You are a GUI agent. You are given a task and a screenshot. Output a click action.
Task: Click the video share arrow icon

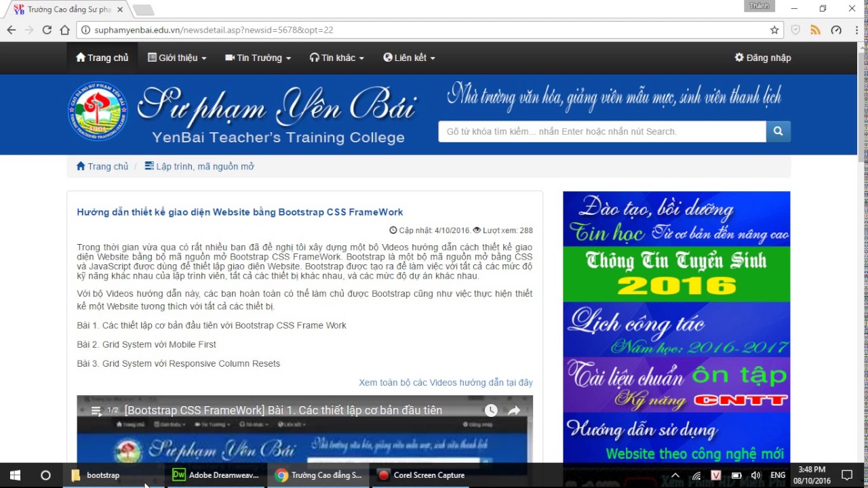click(x=514, y=410)
